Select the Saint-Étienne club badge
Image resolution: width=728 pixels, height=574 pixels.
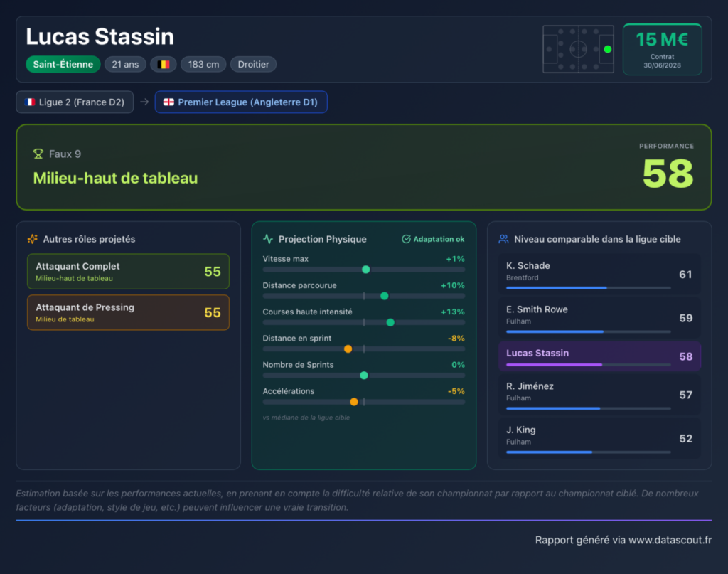(x=63, y=64)
